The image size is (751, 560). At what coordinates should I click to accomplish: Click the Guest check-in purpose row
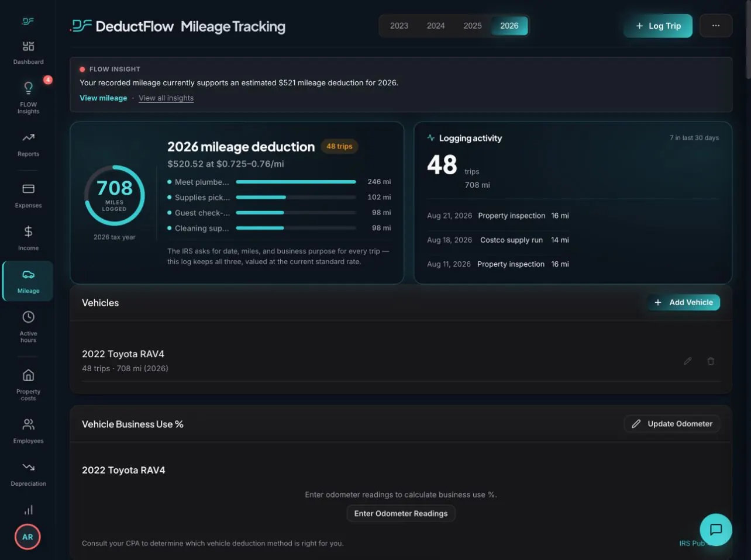(x=279, y=213)
